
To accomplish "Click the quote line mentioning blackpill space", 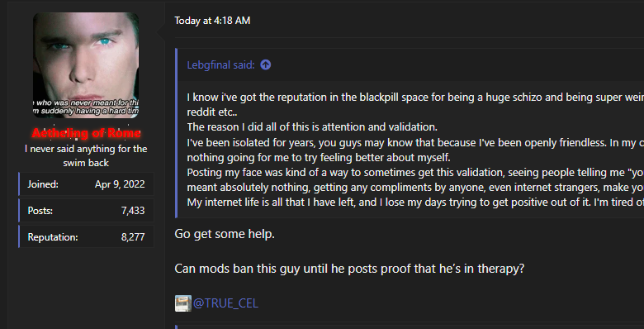I will (415, 98).
